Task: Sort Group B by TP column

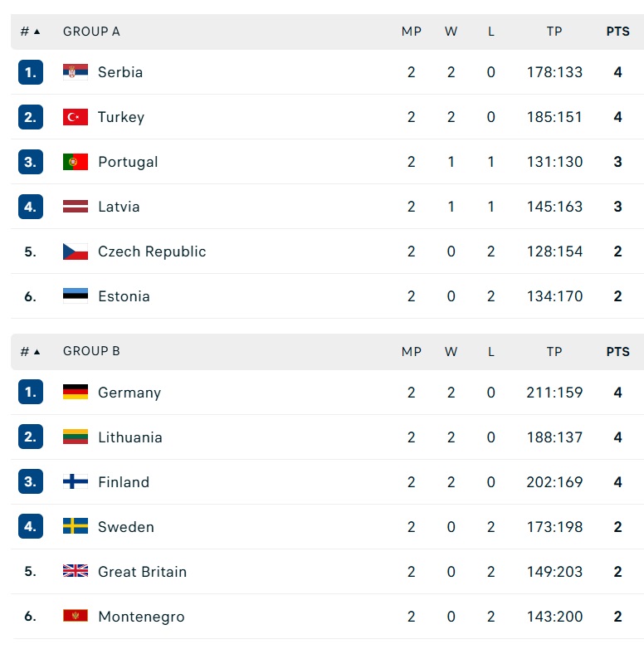Action: pyautogui.click(x=554, y=352)
